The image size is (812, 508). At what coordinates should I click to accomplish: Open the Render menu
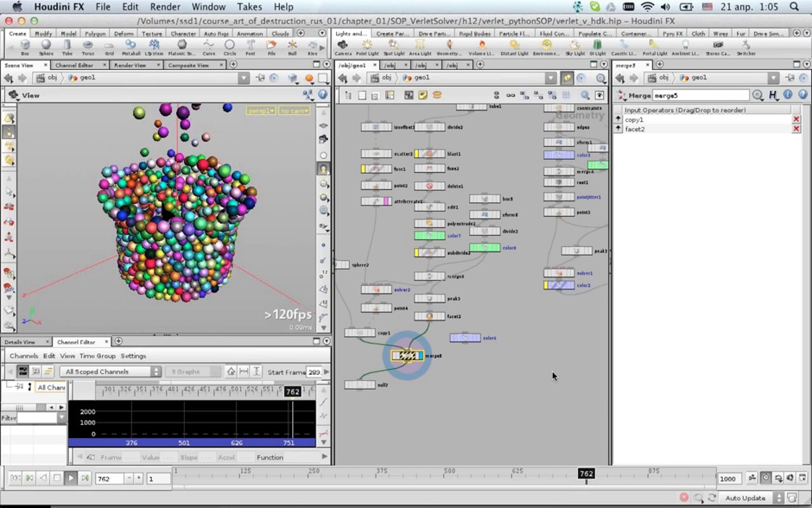[165, 7]
